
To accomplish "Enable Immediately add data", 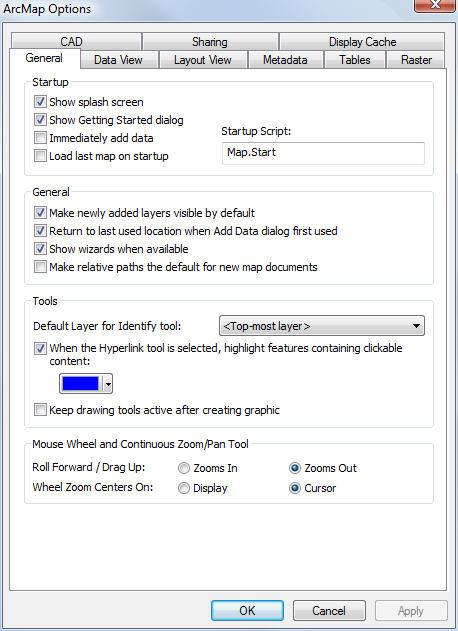I will click(x=40, y=138).
